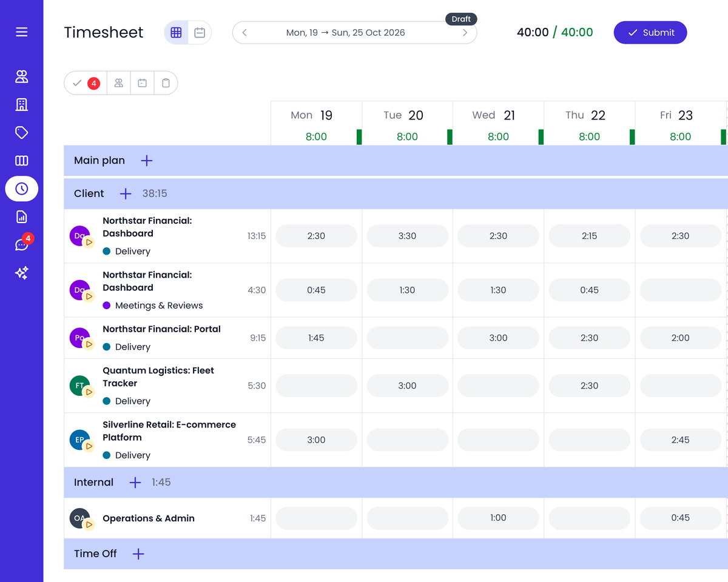
Task: Click the 38:15 Client section total
Action: (155, 193)
